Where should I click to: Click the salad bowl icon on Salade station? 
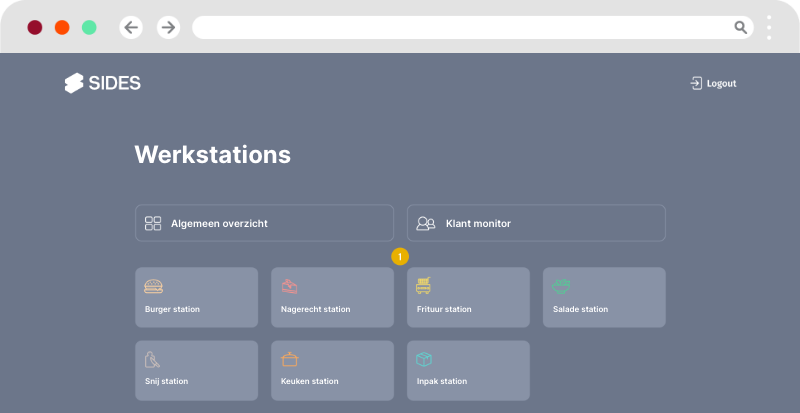561,286
